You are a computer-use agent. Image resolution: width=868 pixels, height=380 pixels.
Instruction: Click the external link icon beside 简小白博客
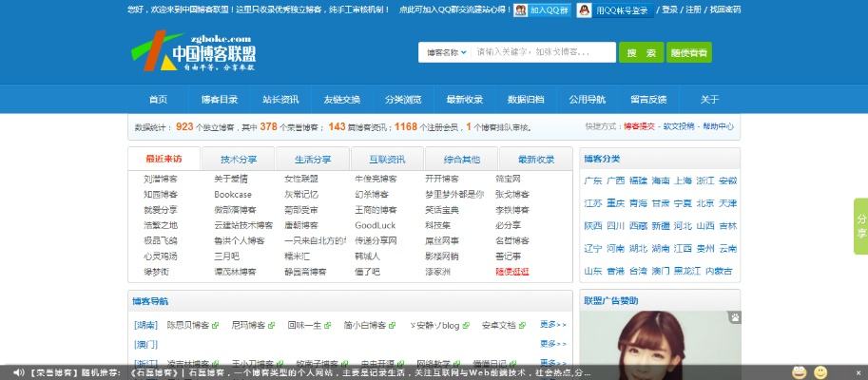[392, 325]
